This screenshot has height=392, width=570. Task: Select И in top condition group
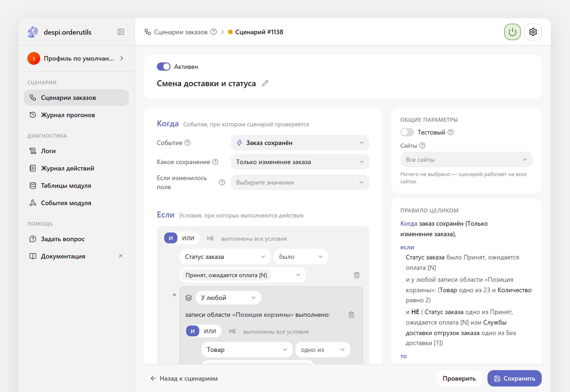coord(171,238)
